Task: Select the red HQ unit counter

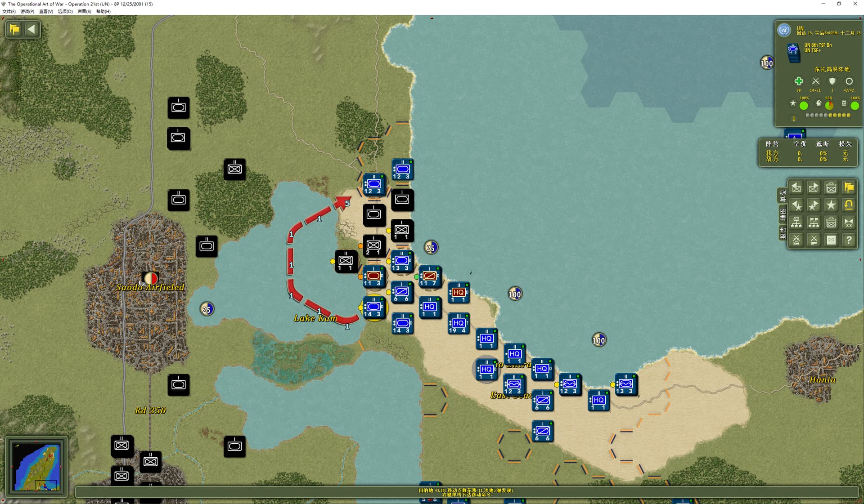Action: tap(459, 293)
